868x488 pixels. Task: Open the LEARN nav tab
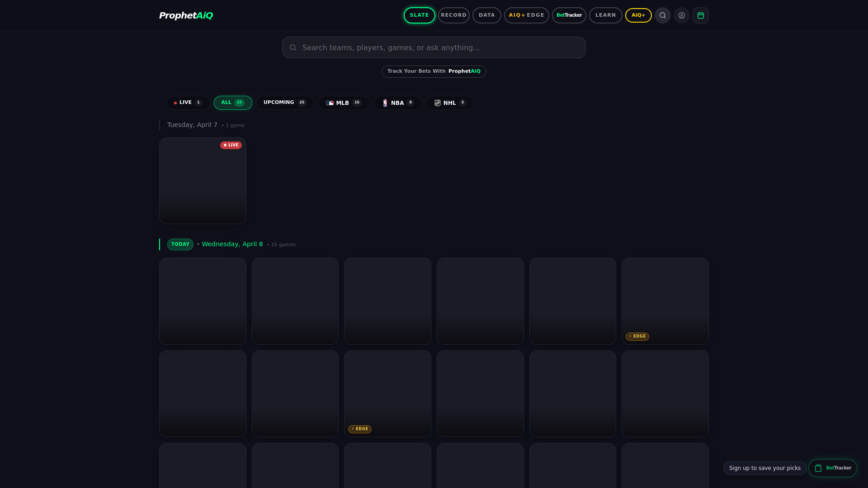click(605, 15)
